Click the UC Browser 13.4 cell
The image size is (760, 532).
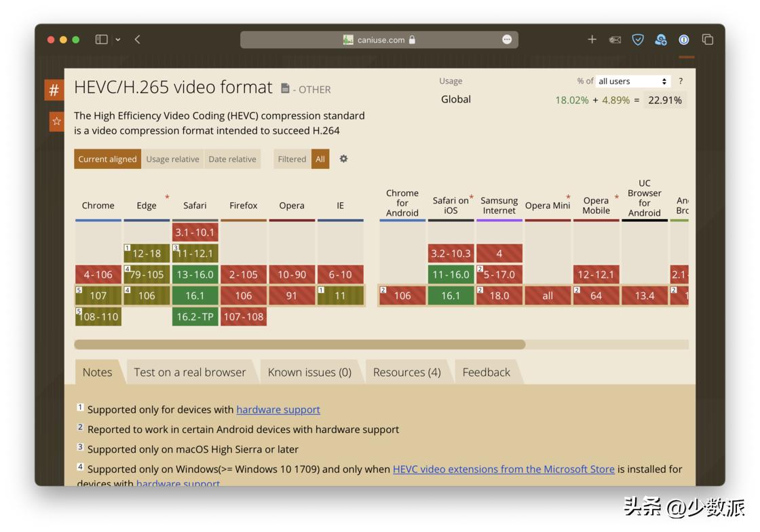[x=645, y=296]
